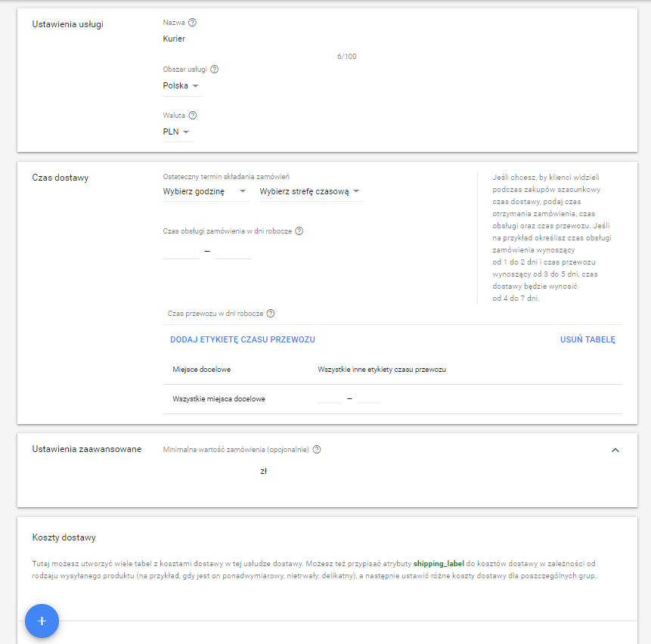The width and height of the screenshot is (651, 644).
Task: Click DODAJ ETYKIETĘ CZASU PRZEWOZU
Action: pyautogui.click(x=243, y=339)
